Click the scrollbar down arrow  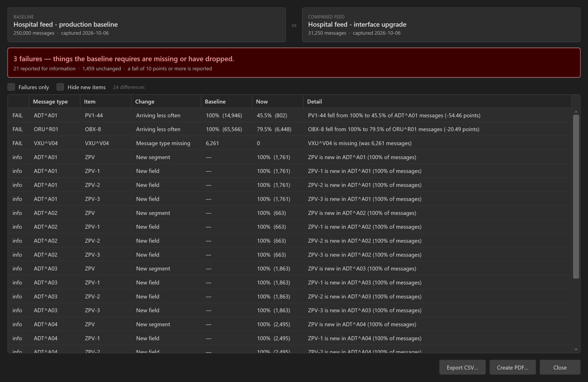(576, 350)
